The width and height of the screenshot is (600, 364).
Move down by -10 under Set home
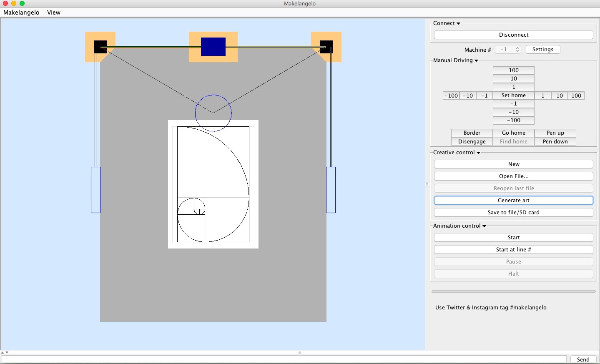[514, 112]
